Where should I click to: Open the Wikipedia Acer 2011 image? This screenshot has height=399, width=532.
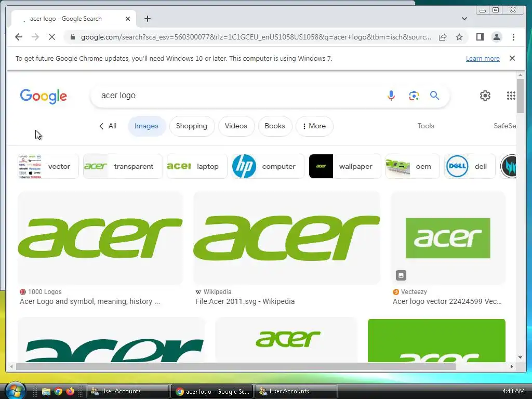(x=287, y=238)
